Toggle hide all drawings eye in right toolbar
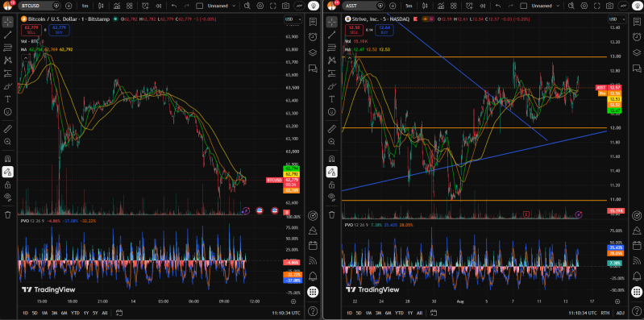Screen dimensions: 644x320 pyautogui.click(x=331, y=197)
